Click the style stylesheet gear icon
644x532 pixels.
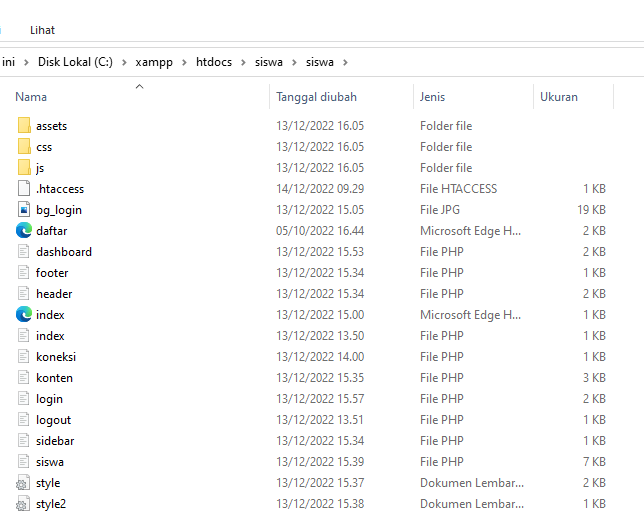[x=23, y=482]
